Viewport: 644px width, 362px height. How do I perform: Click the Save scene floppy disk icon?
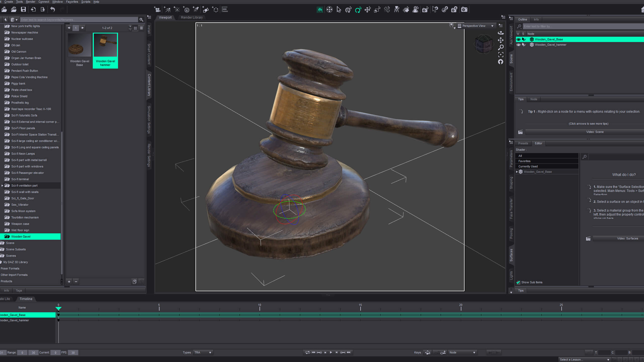pos(23,10)
